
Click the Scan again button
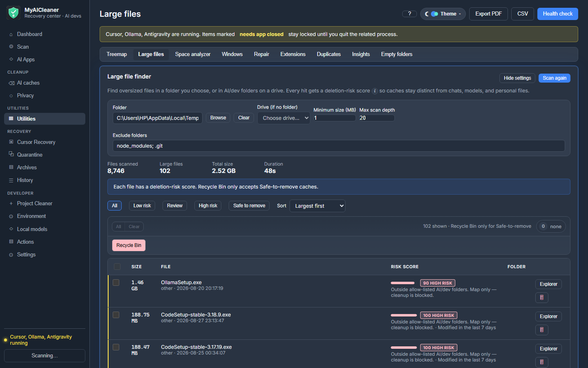coord(555,78)
